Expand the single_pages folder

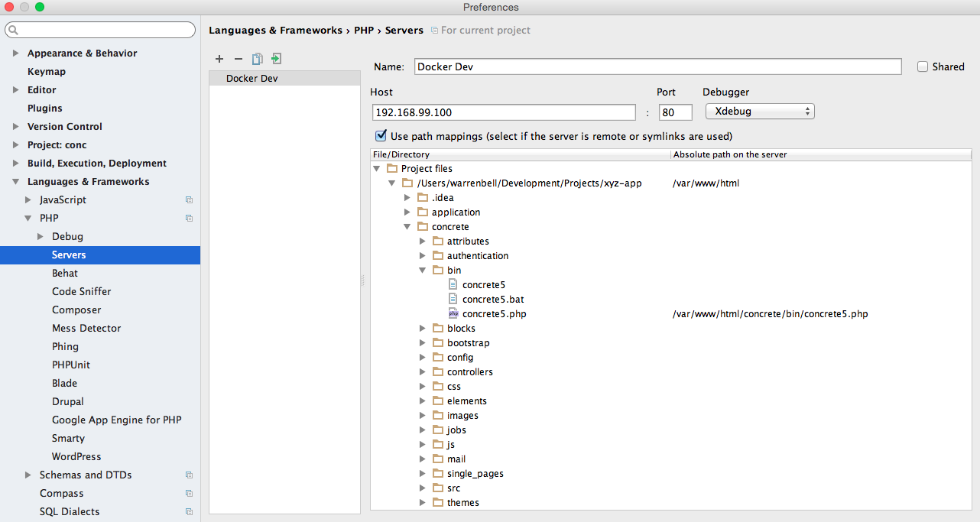(423, 474)
